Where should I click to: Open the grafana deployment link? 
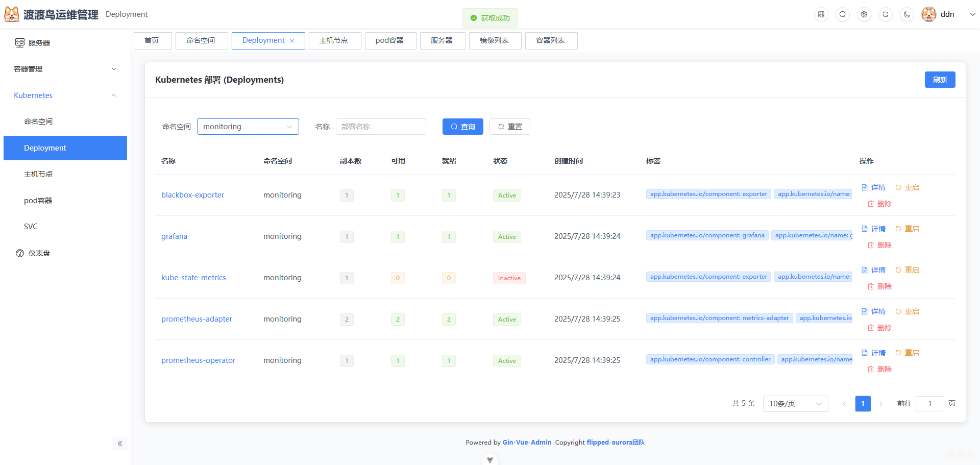[x=174, y=236]
